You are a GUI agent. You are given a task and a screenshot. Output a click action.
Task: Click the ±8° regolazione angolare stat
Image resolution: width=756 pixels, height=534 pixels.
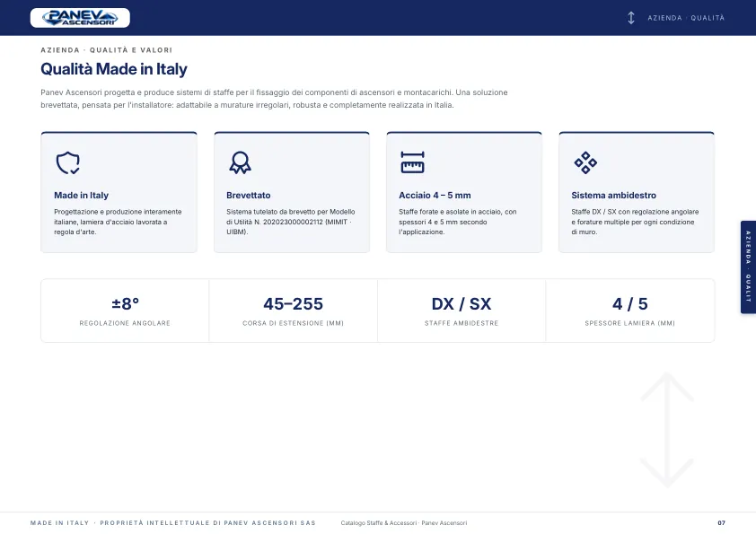(125, 311)
